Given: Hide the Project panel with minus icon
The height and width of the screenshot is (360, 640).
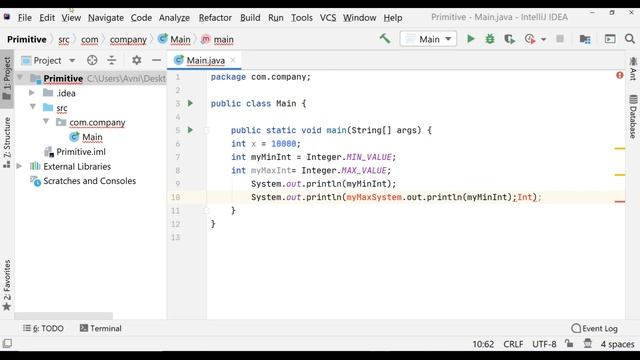Looking at the screenshot, I should pyautogui.click(x=156, y=60).
